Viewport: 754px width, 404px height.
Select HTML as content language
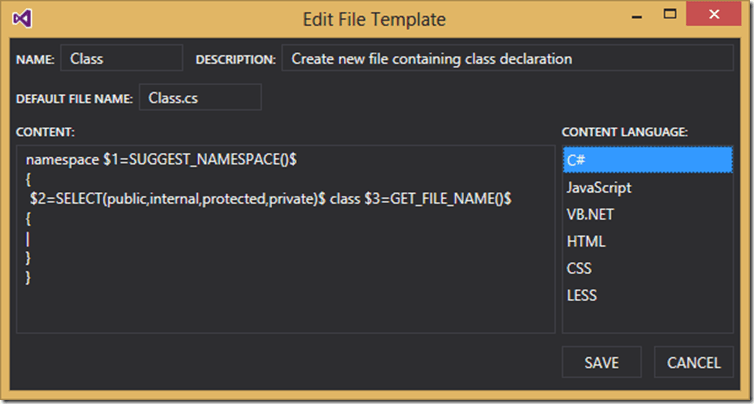click(x=647, y=241)
